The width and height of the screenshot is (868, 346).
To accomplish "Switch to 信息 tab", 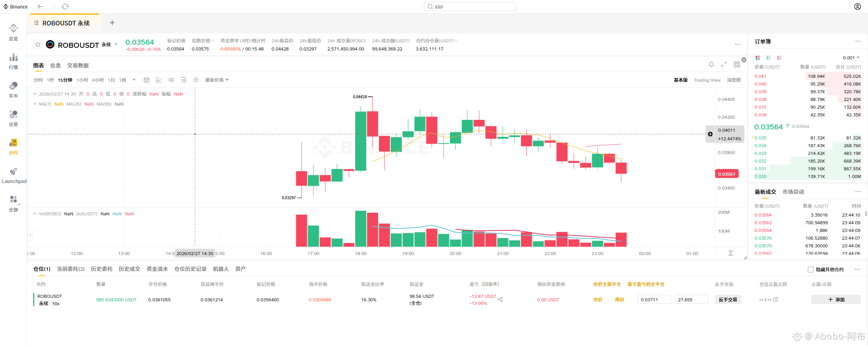I will pyautogui.click(x=56, y=66).
